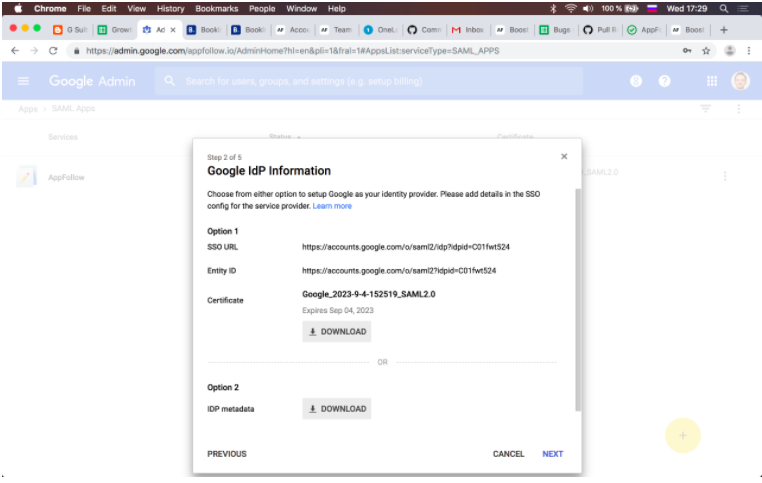Open the AppFollow row three-dot menu
Screen dimensions: 762x483
click(725, 176)
